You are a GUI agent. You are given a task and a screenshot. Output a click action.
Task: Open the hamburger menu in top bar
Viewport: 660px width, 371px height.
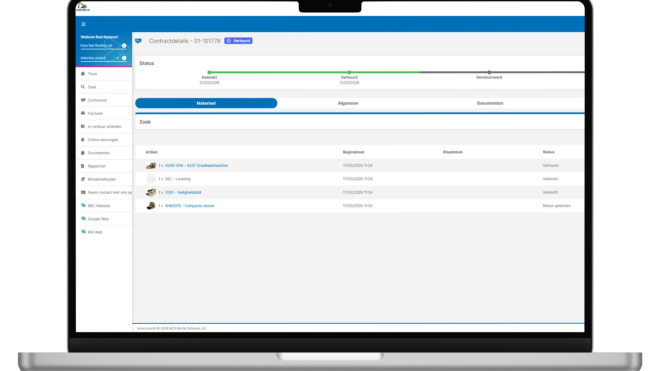point(83,24)
